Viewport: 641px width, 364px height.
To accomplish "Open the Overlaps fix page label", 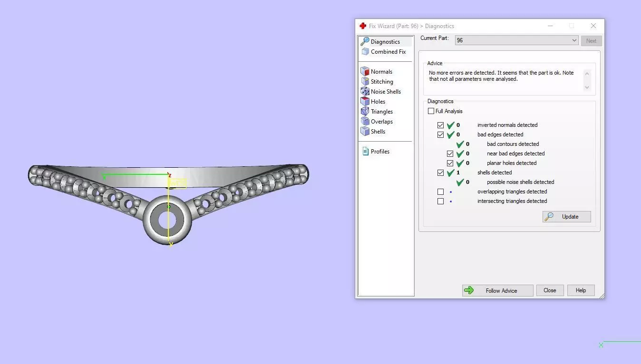I will point(382,122).
